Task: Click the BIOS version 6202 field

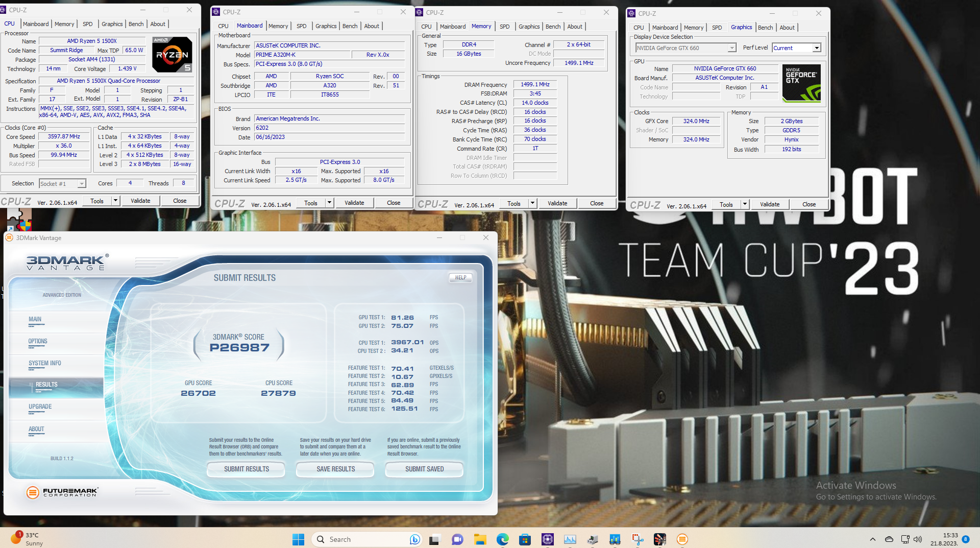Action: coord(330,128)
